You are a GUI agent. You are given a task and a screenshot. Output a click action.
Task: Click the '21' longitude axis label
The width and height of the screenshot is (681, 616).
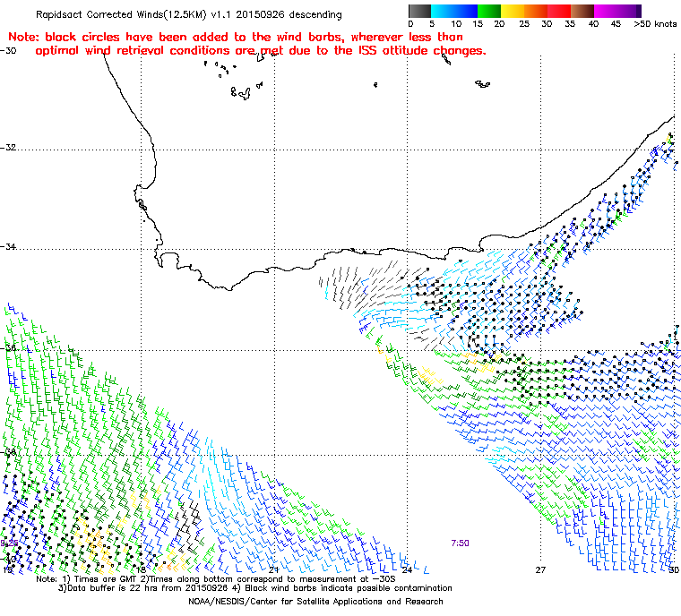tap(273, 570)
